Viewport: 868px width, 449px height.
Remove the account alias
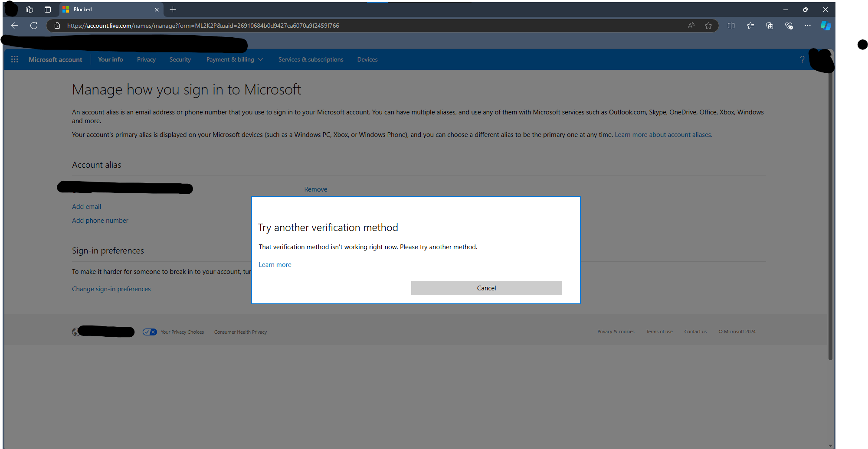pos(315,189)
